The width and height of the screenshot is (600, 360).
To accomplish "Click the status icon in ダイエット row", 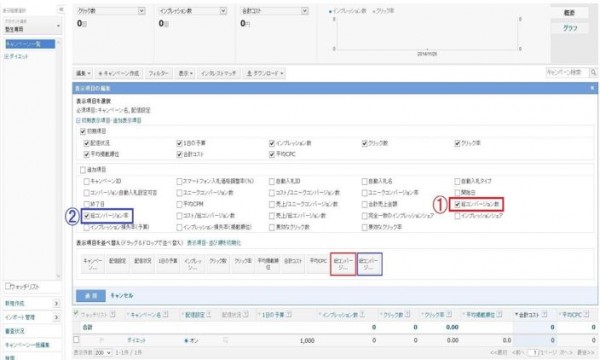I will (x=226, y=340).
